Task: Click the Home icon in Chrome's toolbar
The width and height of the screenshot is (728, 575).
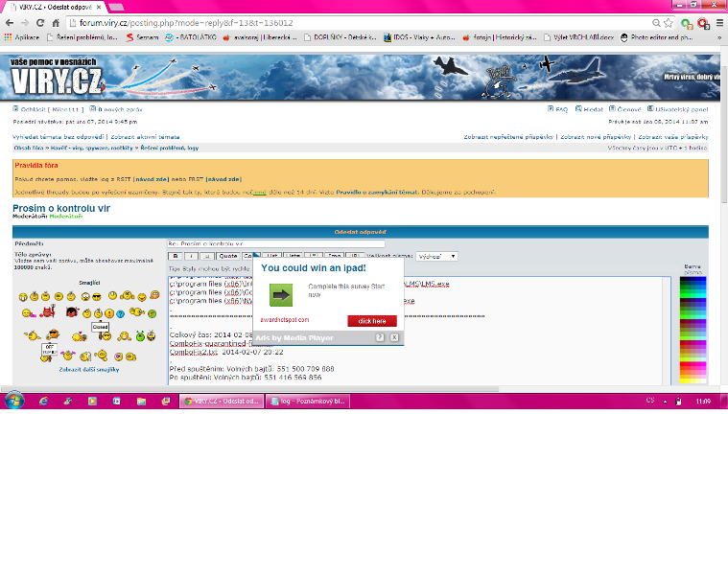Action: (x=54, y=22)
